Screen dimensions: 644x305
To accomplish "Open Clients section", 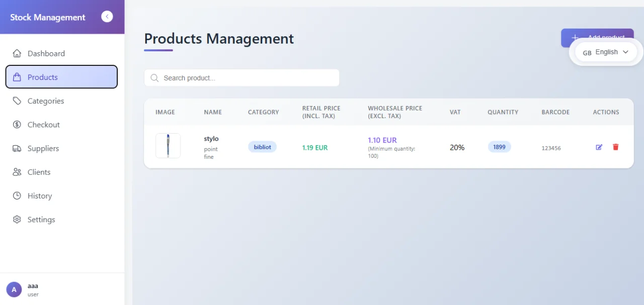I will coord(61,172).
